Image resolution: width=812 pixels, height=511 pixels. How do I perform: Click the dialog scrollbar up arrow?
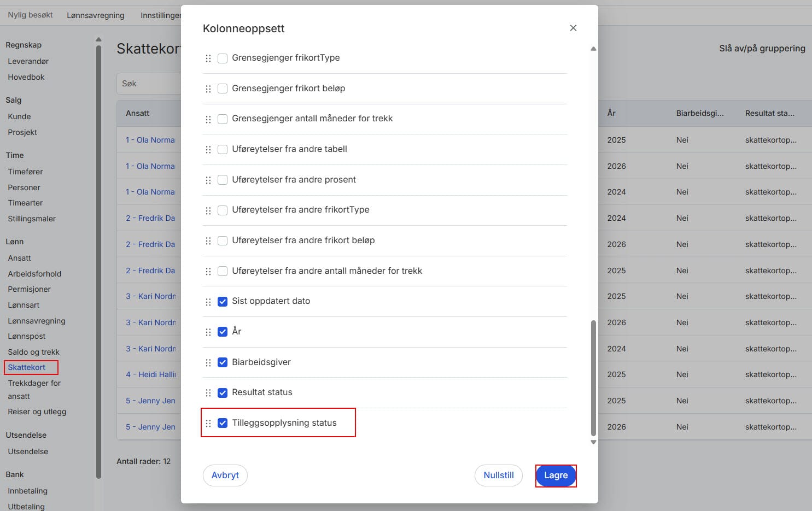pos(593,49)
